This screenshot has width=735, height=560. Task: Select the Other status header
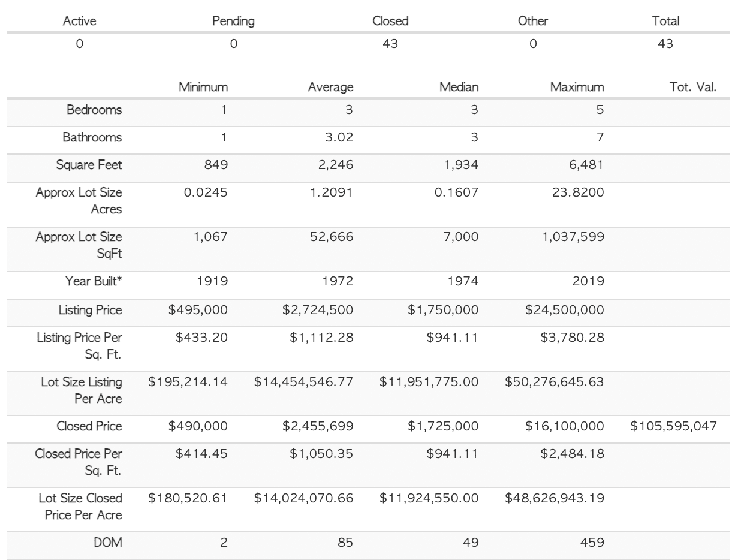[533, 21]
